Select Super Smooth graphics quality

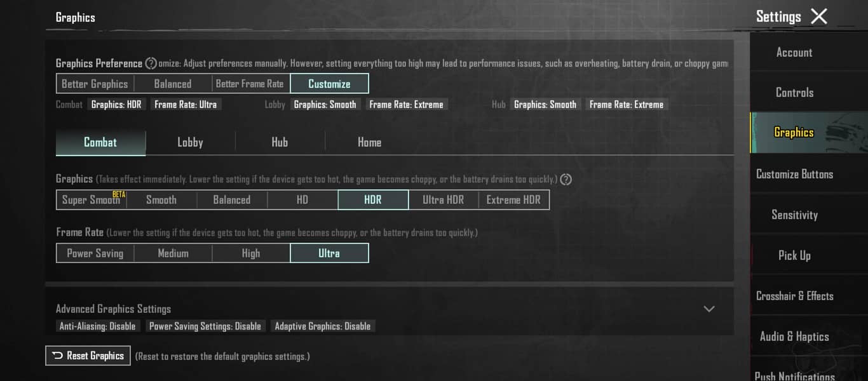pyautogui.click(x=92, y=200)
